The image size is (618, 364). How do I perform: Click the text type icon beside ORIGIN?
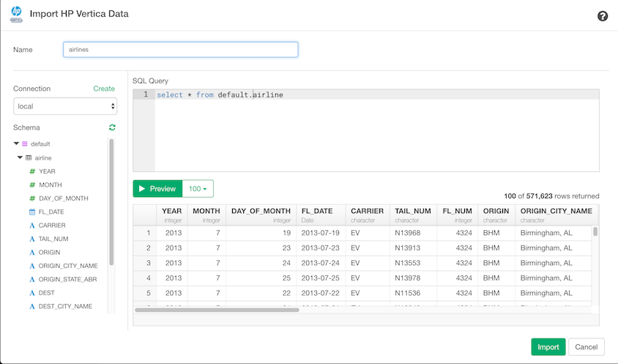[x=32, y=253]
